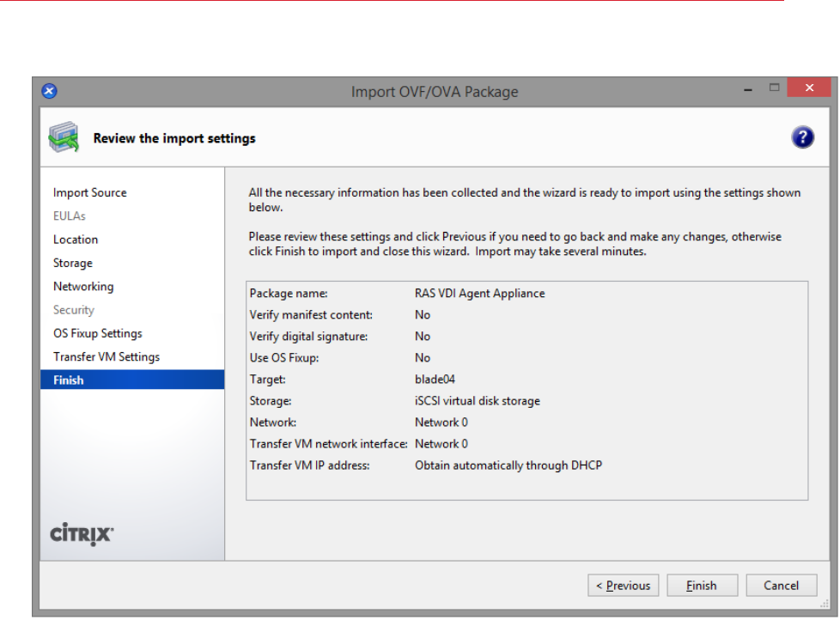Open the Networking wizard step
This screenshot has width=840, height=620.
pyautogui.click(x=83, y=287)
